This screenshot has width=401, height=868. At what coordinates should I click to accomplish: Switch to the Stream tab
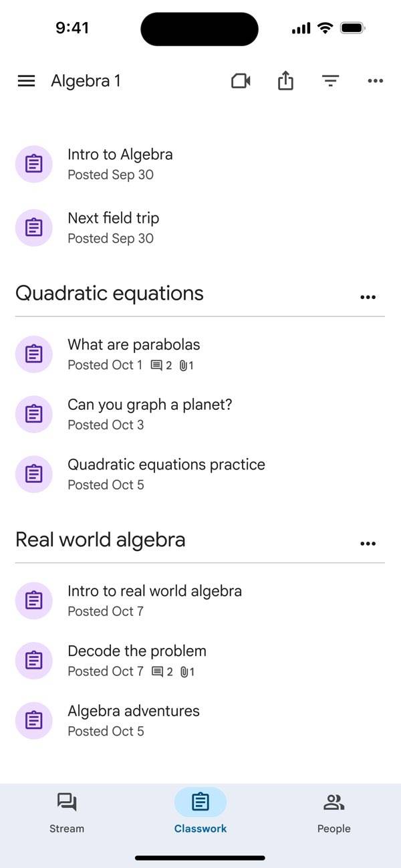[x=67, y=812]
